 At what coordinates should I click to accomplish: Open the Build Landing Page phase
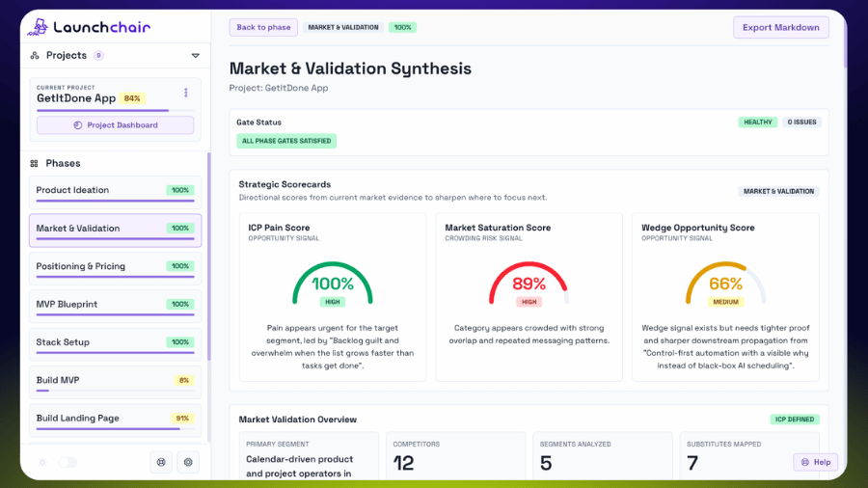pos(115,420)
